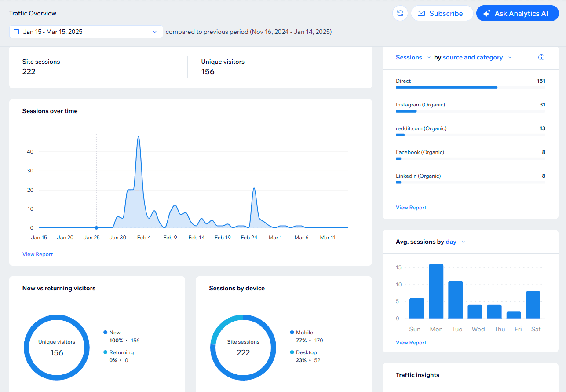Select the Direct source bar

446,88
